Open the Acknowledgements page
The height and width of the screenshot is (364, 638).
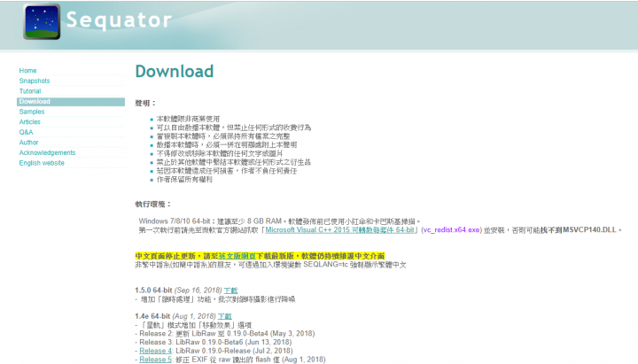pos(47,152)
